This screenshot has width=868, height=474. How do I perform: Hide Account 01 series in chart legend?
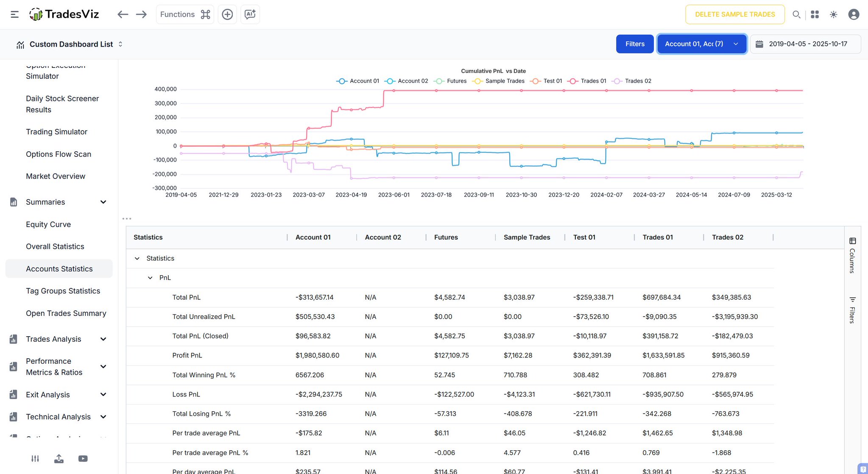tap(358, 81)
